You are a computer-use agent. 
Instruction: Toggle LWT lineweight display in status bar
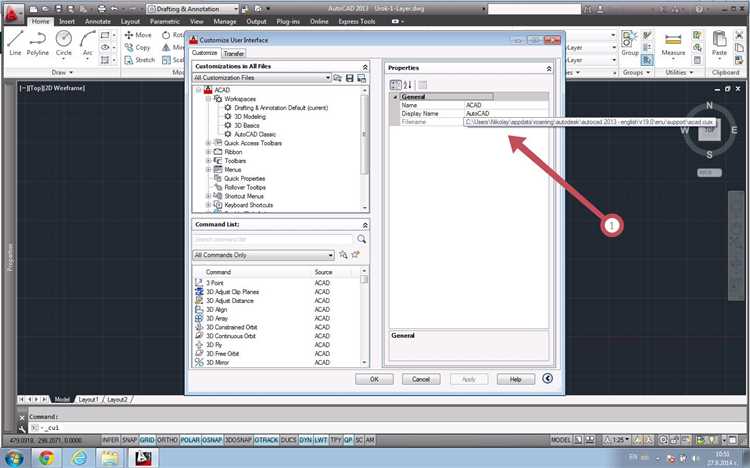321,440
